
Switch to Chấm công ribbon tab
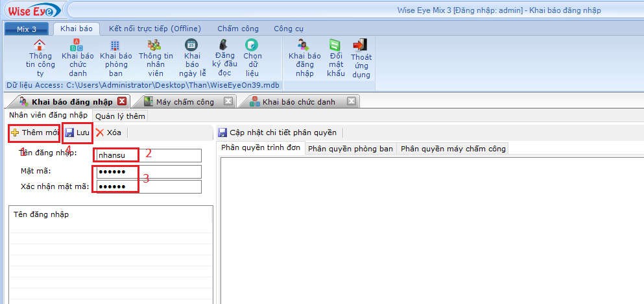pos(237,29)
